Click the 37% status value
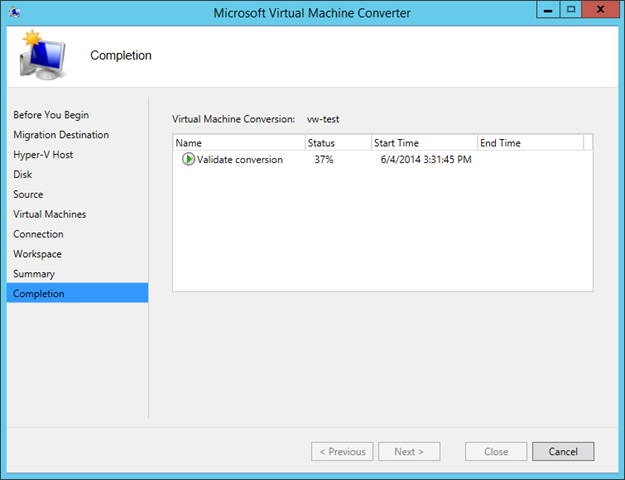Image resolution: width=625 pixels, height=480 pixels. (324, 159)
